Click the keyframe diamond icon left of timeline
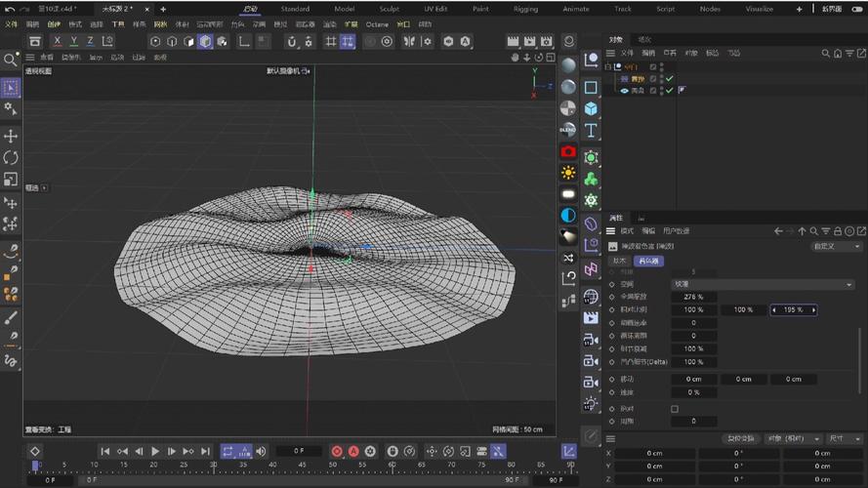The height and width of the screenshot is (488, 868). (x=35, y=452)
